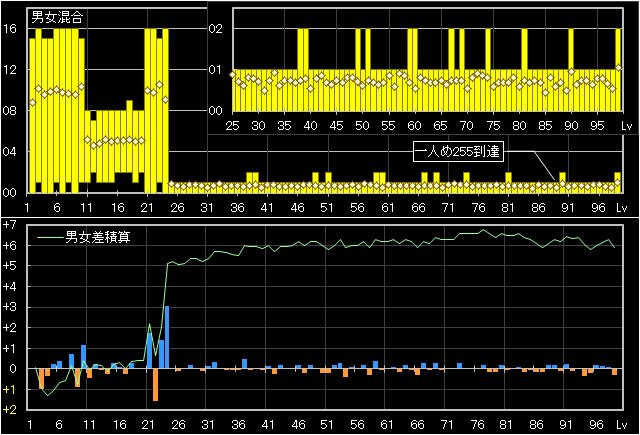Viewport: 640px width, 435px height.
Task: Click the 12 label on the top chart y-axis
Action: tap(9, 70)
